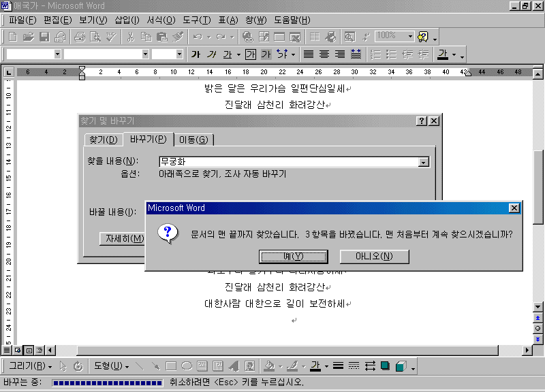Open the 편집(E) menu
Viewport: 545px width, 392px height.
click(x=57, y=20)
